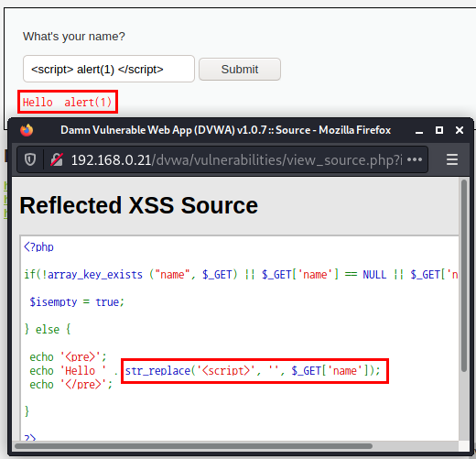Screen dimensions: 476x459
Task: Close the Source popup window
Action: point(460,130)
